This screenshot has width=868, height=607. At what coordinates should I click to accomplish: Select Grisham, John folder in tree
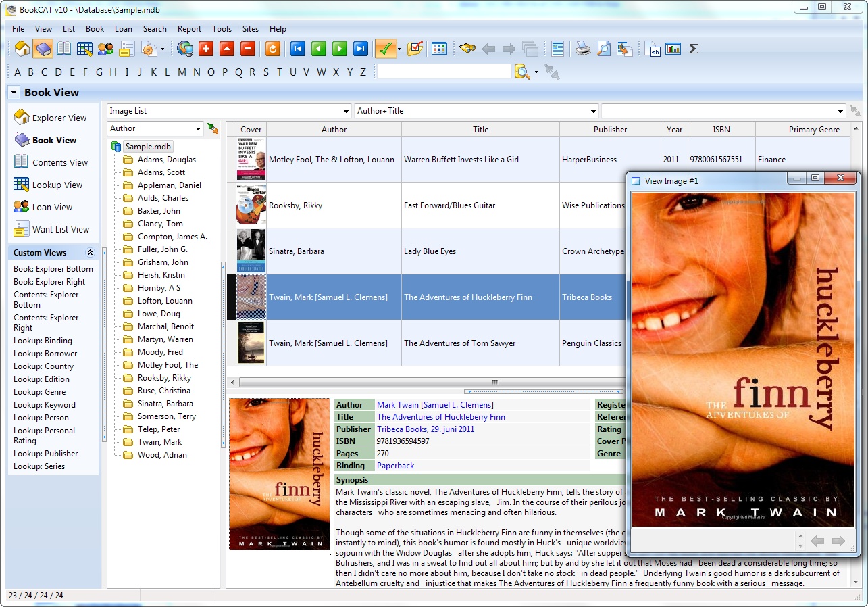coord(163,262)
